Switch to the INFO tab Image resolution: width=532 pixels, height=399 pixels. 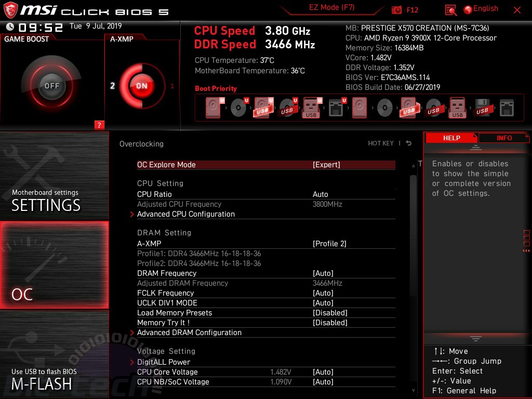click(x=504, y=138)
